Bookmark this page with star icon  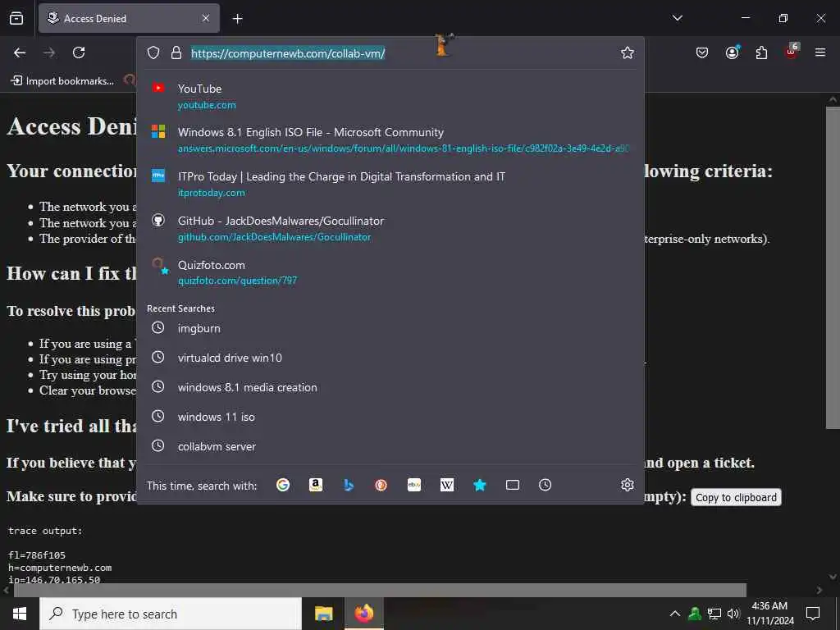[628, 52]
